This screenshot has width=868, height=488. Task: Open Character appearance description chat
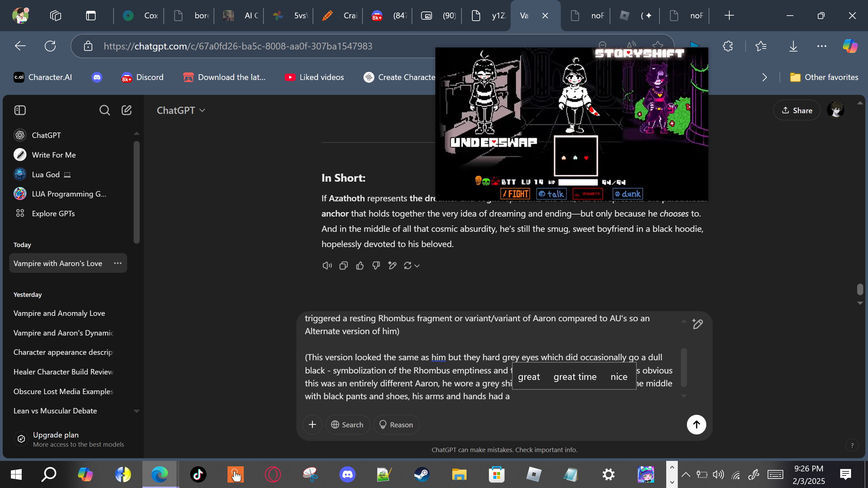[x=68, y=352]
